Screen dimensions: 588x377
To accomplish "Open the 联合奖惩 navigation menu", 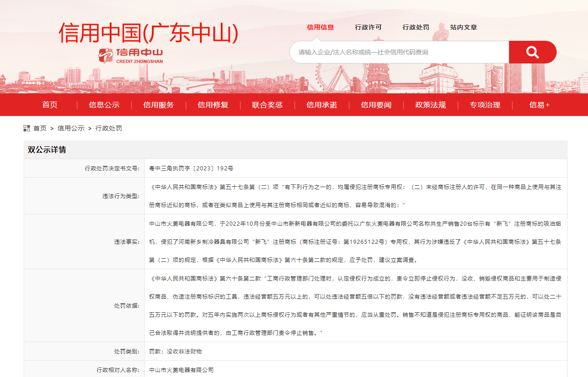I will tap(267, 105).
